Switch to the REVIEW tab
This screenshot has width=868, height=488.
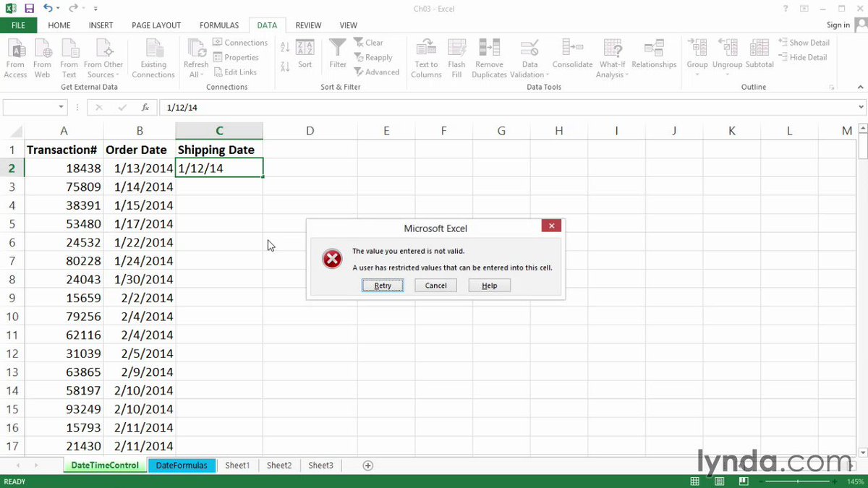click(x=308, y=25)
